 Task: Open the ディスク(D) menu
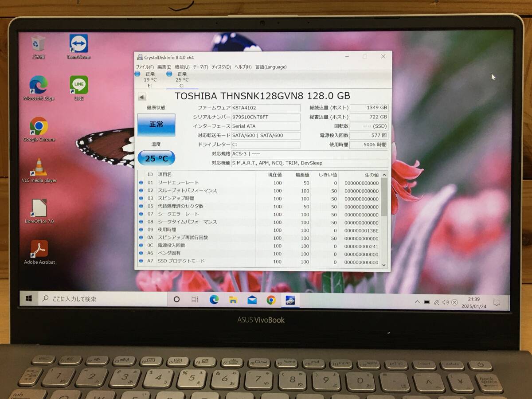coord(221,67)
